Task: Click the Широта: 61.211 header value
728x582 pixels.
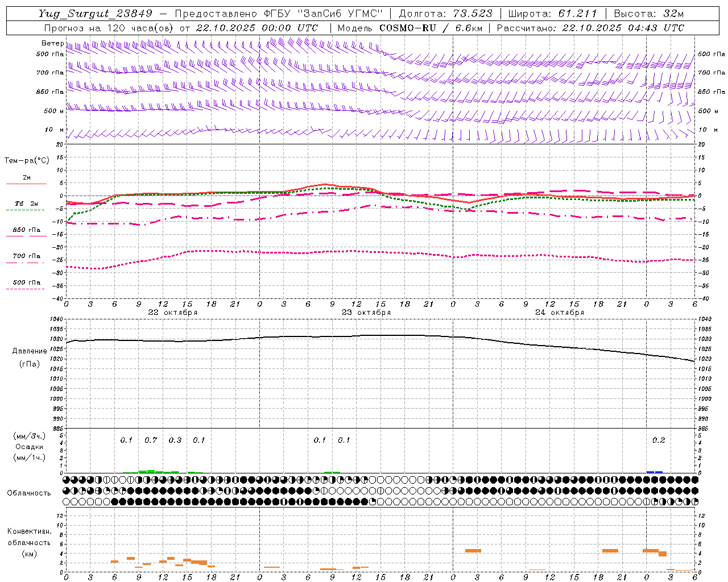Action: pos(552,14)
